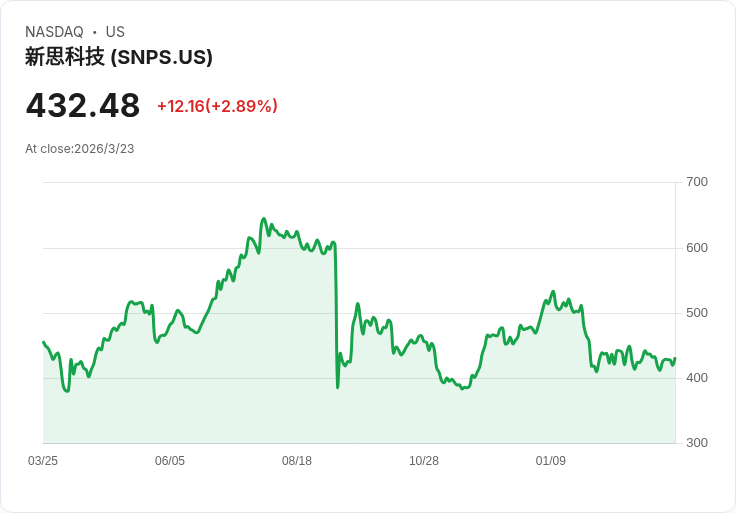Click the 06/05 date axis label
Image resolution: width=736 pixels, height=513 pixels.
(170, 461)
